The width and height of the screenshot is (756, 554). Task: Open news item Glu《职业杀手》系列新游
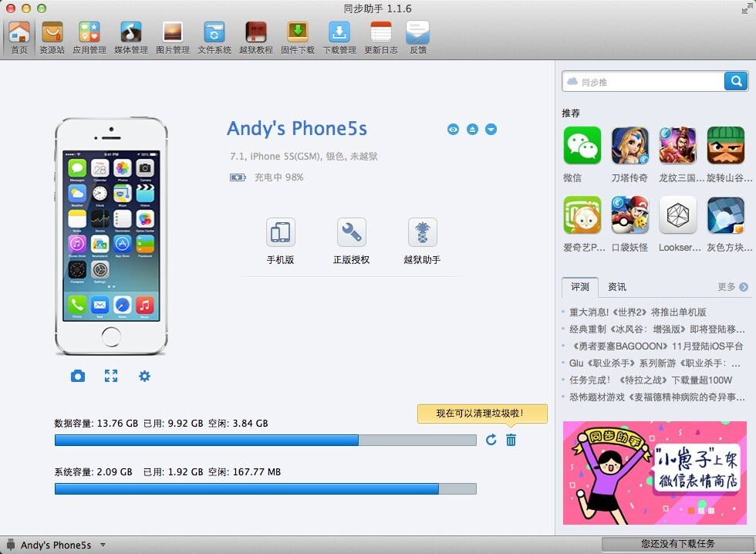[655, 363]
